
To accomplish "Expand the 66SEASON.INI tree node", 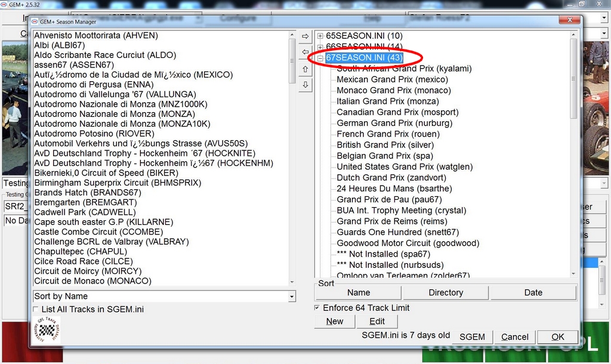I will point(320,47).
